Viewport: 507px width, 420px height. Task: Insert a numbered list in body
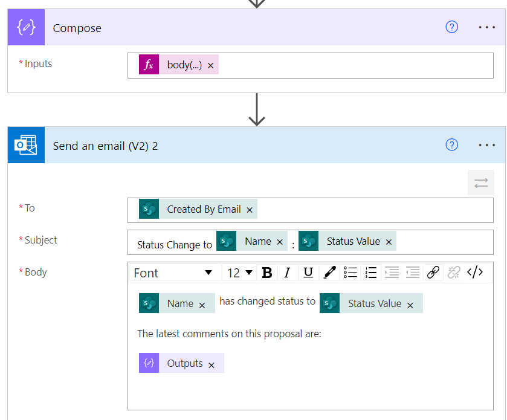(371, 273)
